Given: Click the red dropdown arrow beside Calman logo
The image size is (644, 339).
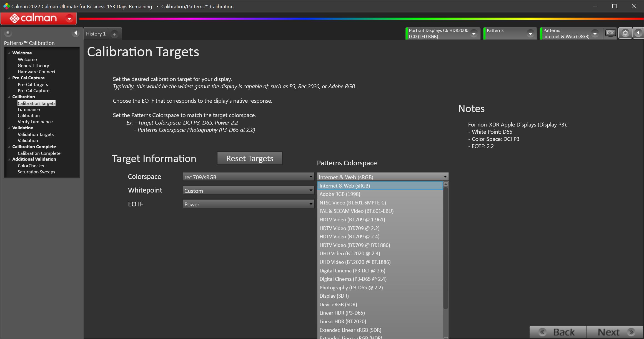Looking at the screenshot, I should 69,19.
